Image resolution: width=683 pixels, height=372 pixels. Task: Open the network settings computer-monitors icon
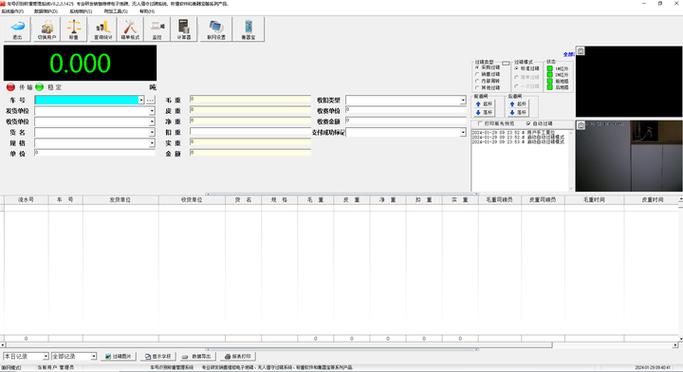[x=216, y=29]
